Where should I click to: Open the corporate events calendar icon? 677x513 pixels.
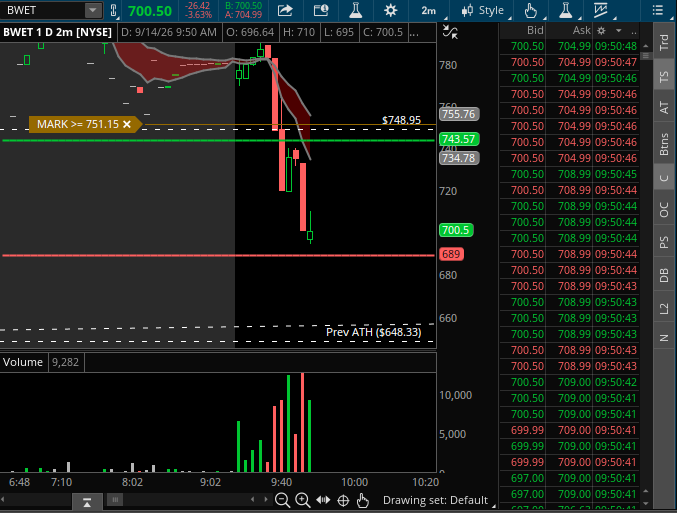[x=321, y=10]
